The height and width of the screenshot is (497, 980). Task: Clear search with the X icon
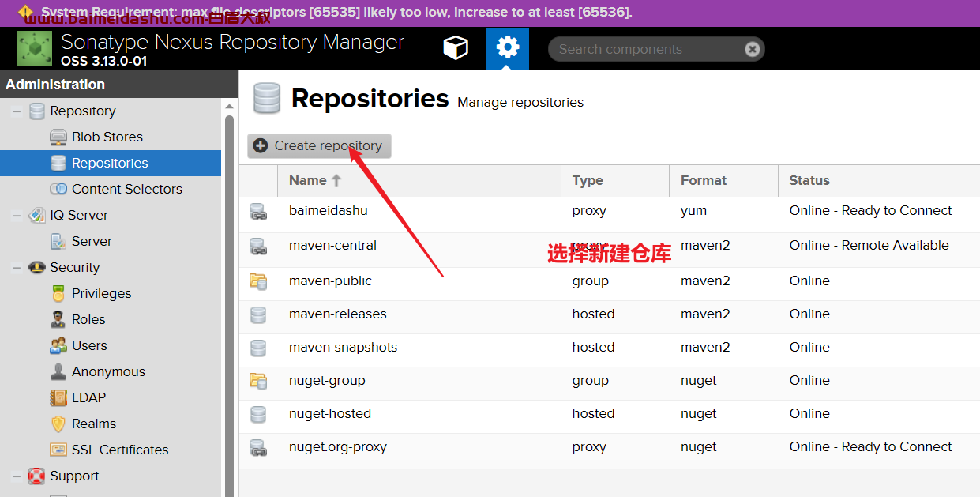click(753, 49)
